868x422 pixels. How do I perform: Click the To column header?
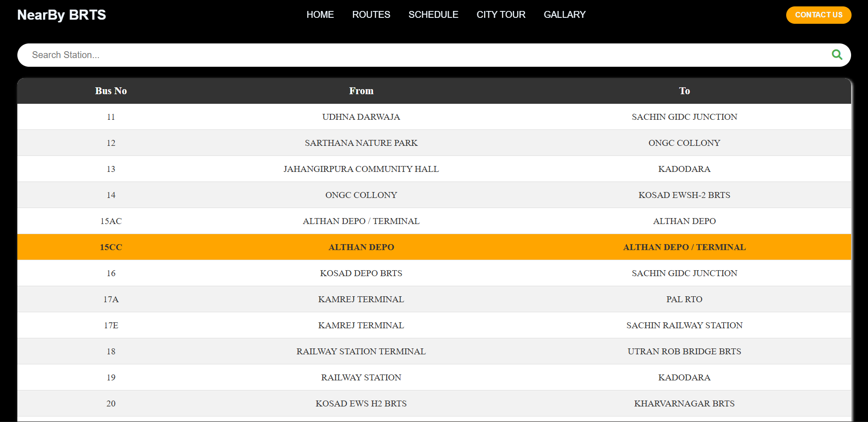click(684, 91)
